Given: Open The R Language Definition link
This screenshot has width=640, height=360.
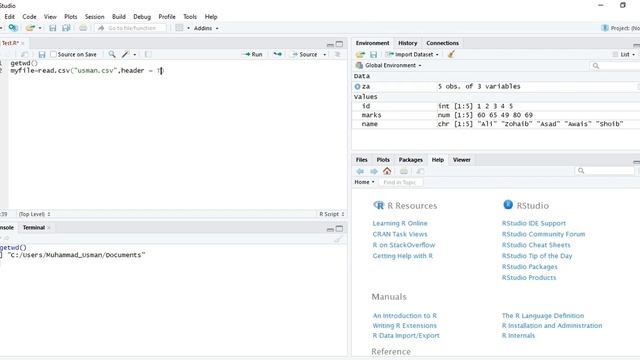Looking at the screenshot, I should tap(543, 316).
